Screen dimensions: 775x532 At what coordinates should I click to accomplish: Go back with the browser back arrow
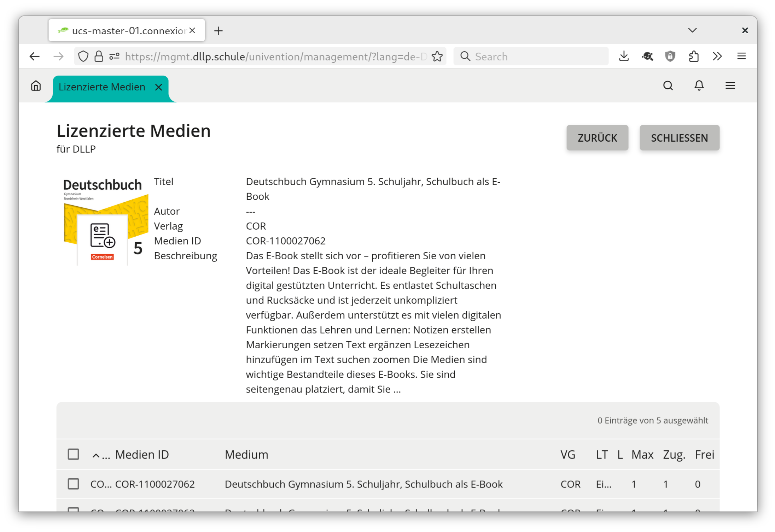(x=35, y=57)
